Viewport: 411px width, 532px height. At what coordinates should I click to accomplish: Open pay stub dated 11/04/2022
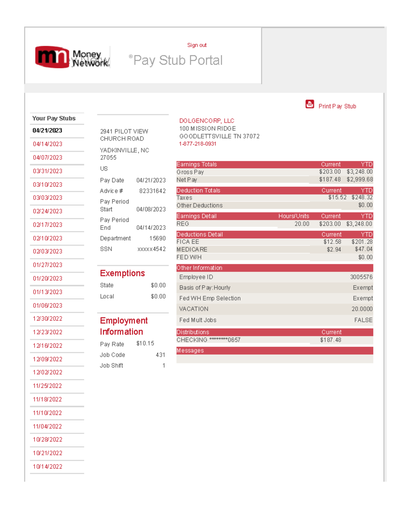click(47, 426)
